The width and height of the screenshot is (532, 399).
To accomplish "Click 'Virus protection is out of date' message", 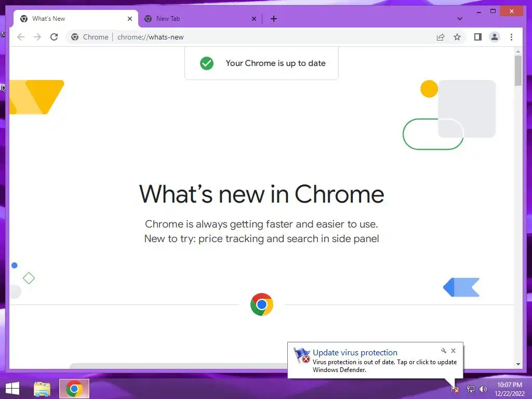I will (384, 366).
